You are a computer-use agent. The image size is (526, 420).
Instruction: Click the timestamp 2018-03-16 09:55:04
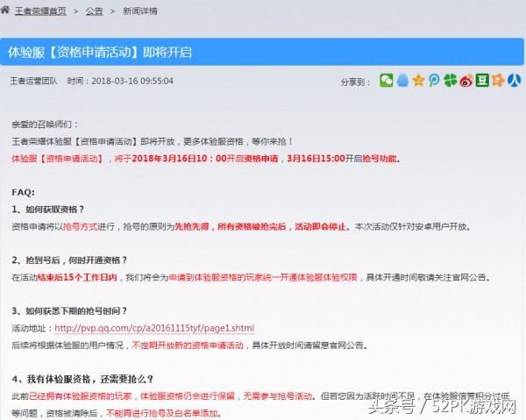click(x=132, y=82)
